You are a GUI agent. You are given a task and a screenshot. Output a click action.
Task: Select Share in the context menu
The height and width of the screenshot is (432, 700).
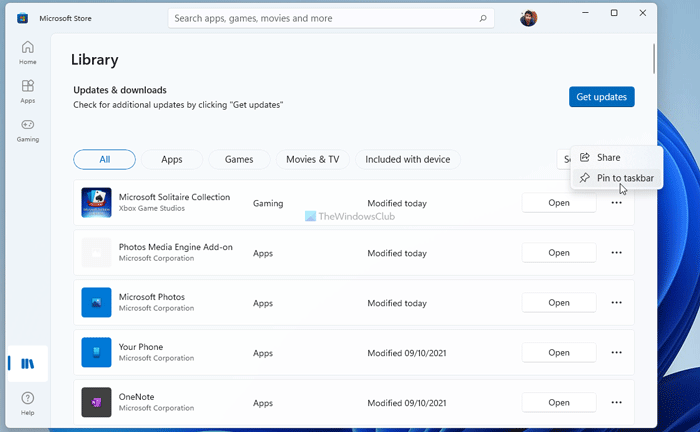click(608, 157)
